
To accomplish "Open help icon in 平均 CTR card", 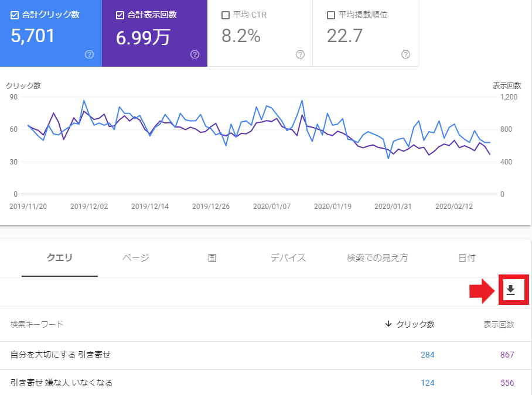I will pyautogui.click(x=300, y=54).
